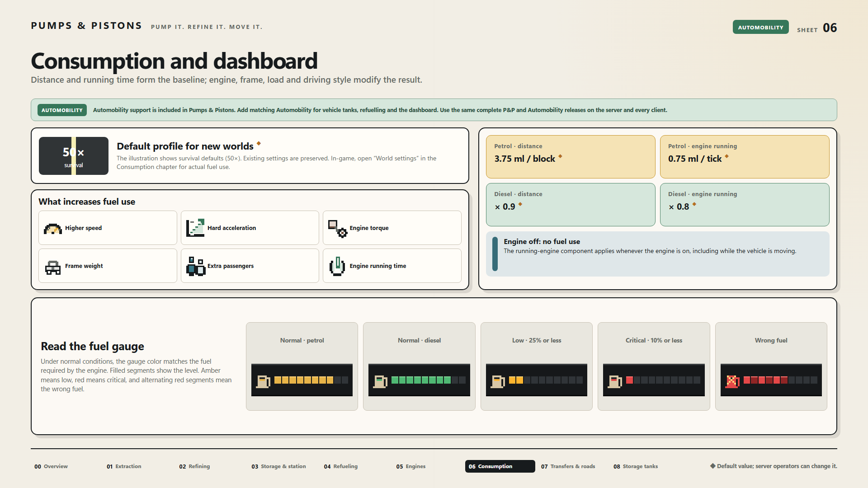Select the active 06 Consumption tab
868x488 pixels.
[x=500, y=466]
